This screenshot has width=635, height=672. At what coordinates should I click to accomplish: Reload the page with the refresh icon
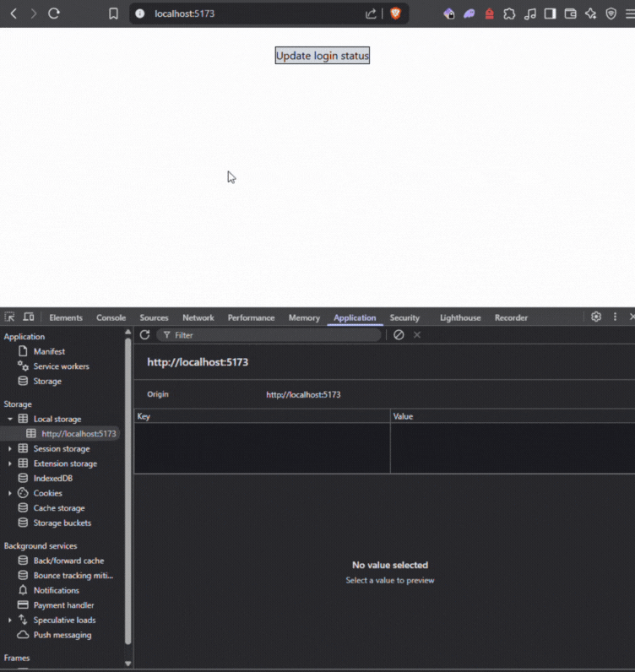53,14
